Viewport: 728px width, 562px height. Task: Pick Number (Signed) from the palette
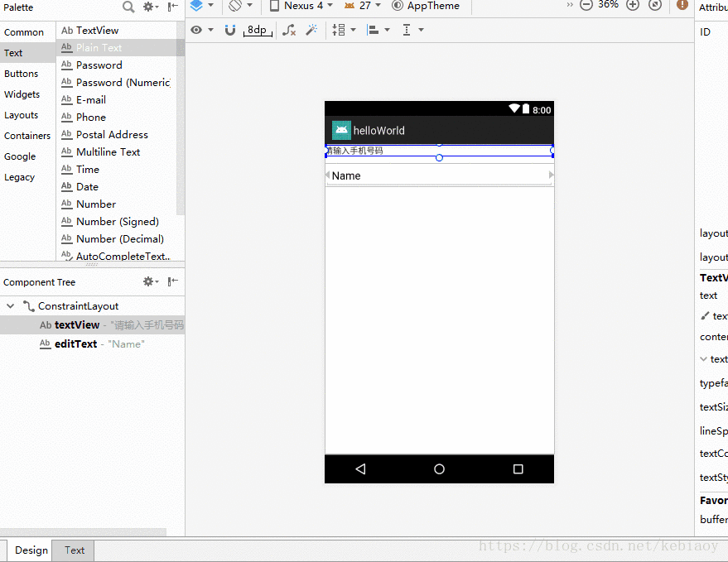(116, 222)
